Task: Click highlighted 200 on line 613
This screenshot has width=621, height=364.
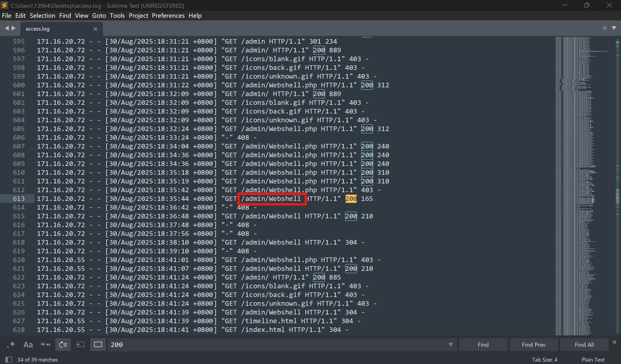Action: pos(351,199)
